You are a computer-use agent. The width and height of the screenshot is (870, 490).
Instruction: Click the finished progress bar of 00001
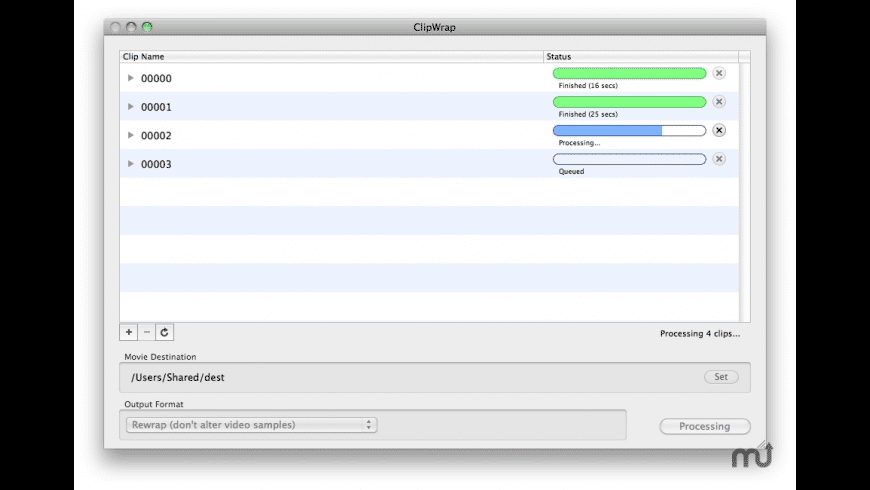[629, 102]
